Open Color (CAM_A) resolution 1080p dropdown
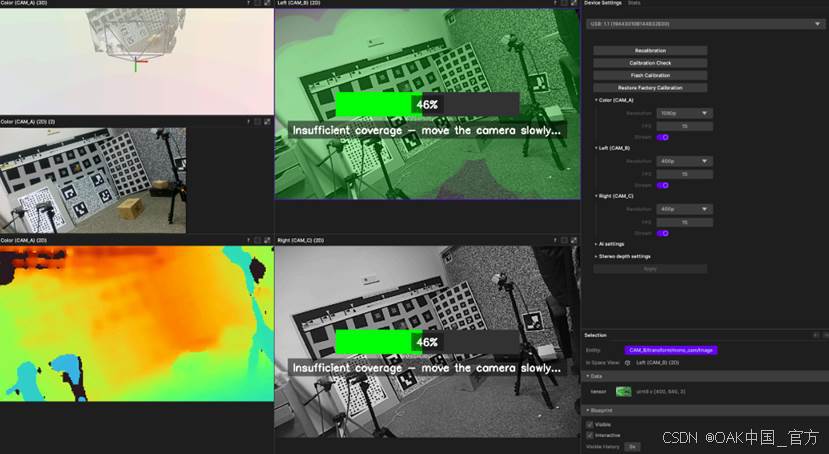Screen dimensions: 829x454 click(x=684, y=114)
